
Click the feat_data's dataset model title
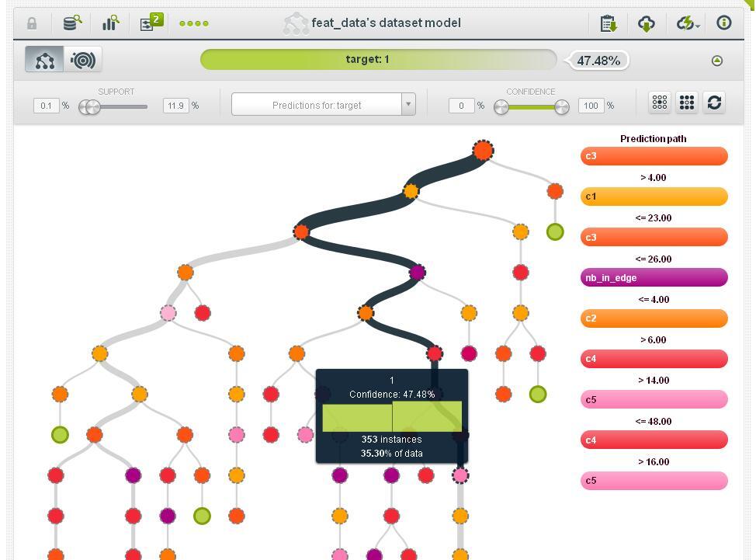387,23
